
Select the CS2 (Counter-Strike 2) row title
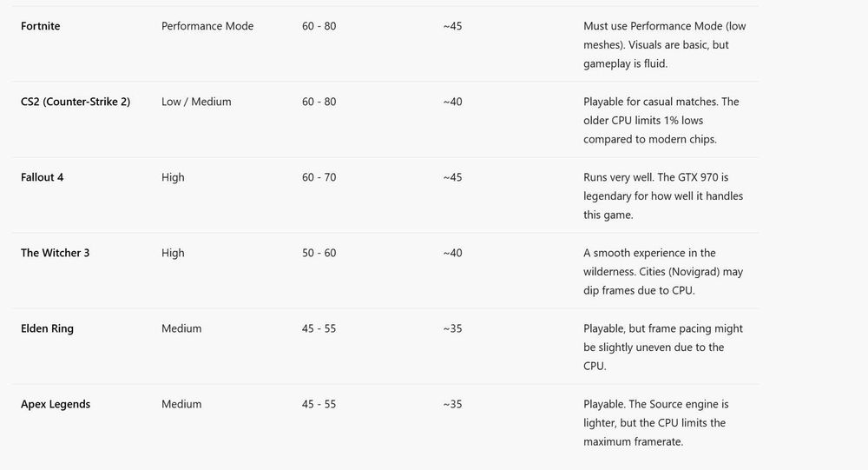(76, 102)
